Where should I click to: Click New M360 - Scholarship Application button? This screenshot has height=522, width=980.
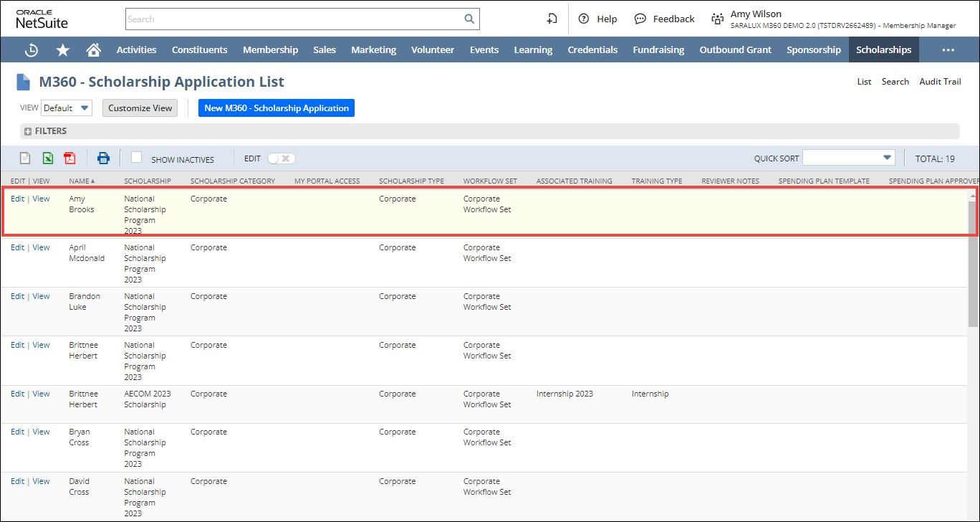click(x=277, y=108)
